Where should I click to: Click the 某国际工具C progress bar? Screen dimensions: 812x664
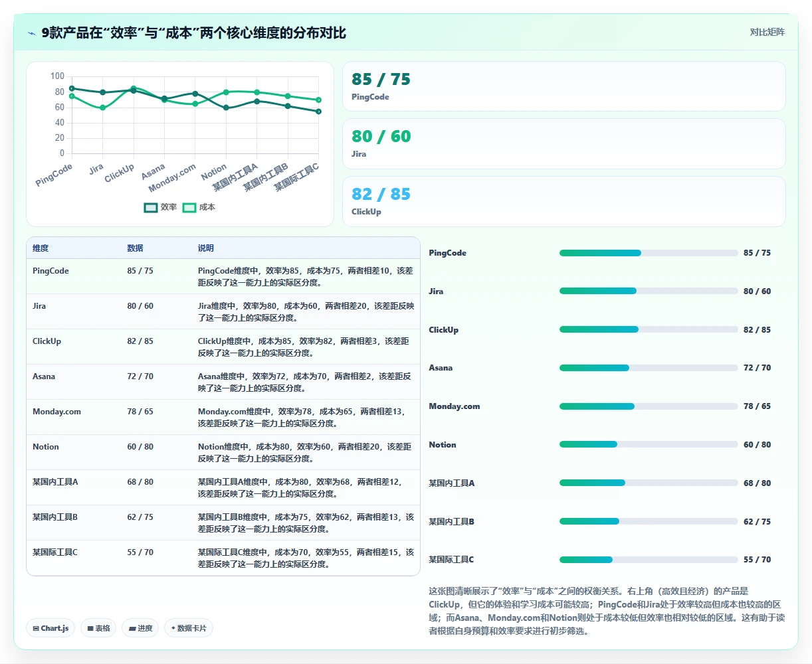649,560
